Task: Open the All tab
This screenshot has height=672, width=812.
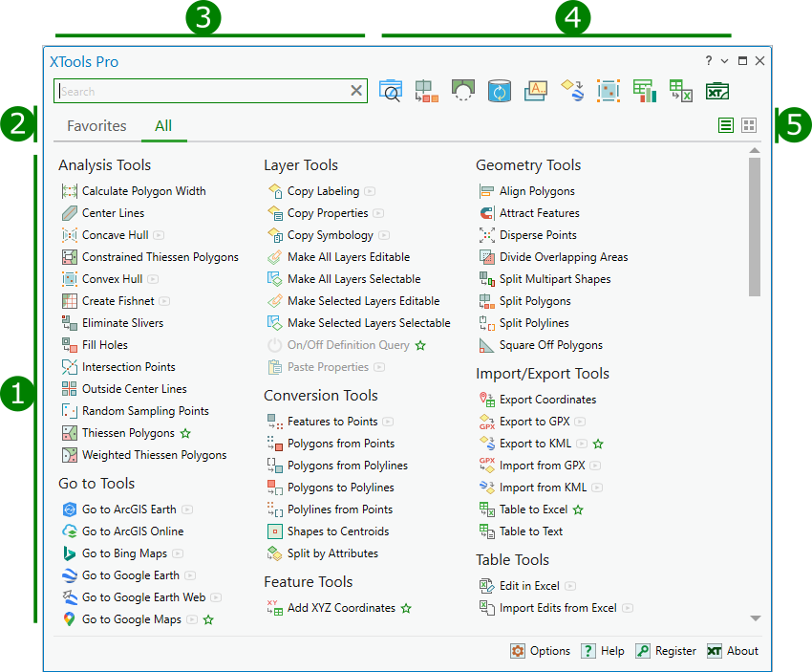Action: [x=163, y=126]
